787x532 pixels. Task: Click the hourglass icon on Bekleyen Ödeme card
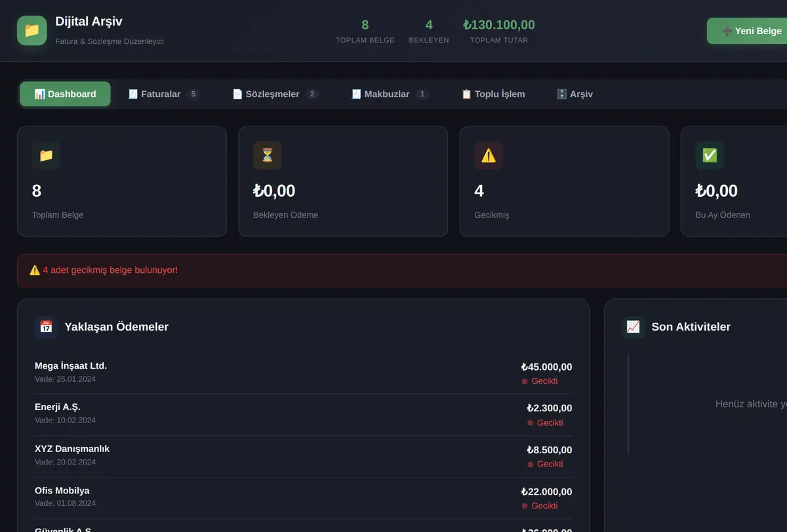tap(267, 155)
